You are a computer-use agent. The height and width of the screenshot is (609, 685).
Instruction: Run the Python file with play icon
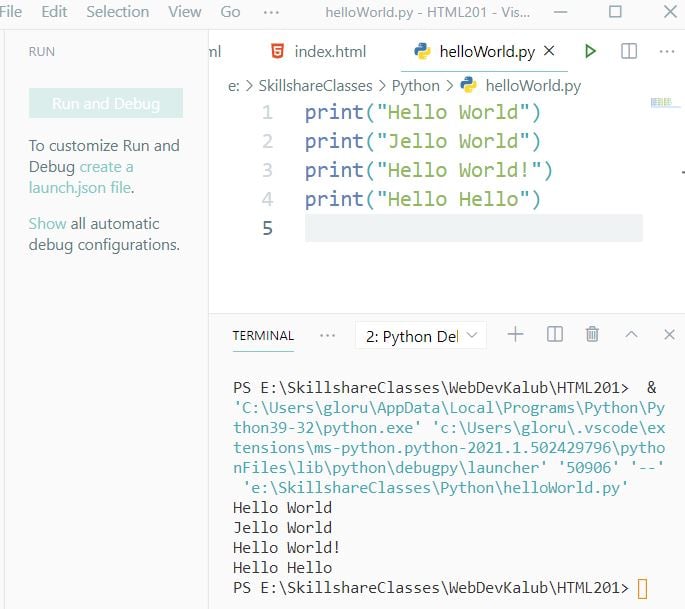590,51
